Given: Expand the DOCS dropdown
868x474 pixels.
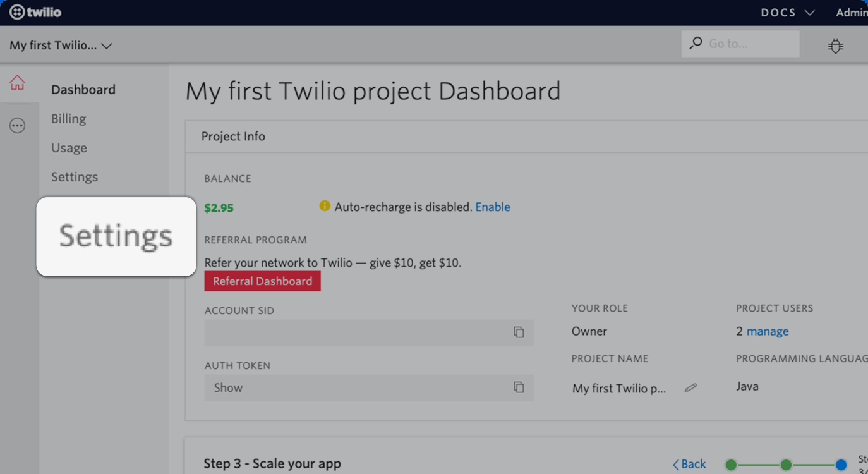Looking at the screenshot, I should pyautogui.click(x=787, y=13).
